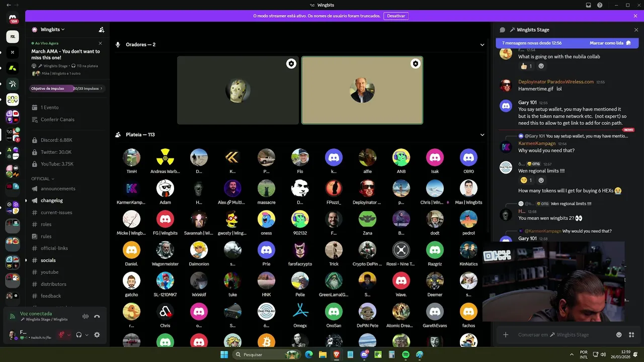Click thumbs-up reaction on nubila collab message
The height and width of the screenshot is (362, 644).
pyautogui.click(x=526, y=66)
